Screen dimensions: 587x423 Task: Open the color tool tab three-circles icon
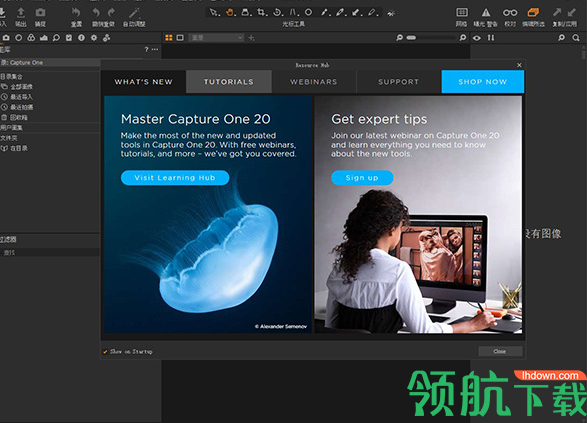tap(31, 38)
